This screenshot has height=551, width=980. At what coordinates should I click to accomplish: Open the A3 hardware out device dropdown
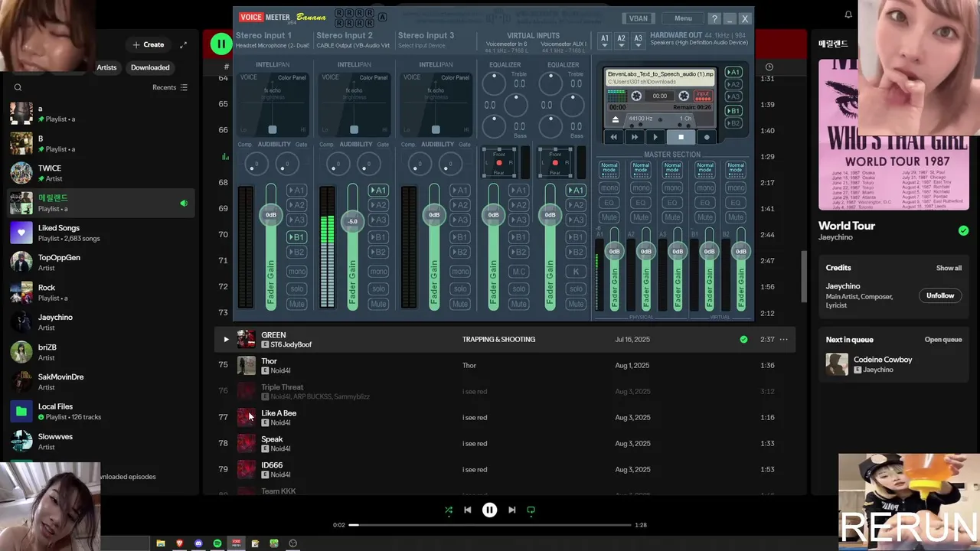tap(638, 41)
